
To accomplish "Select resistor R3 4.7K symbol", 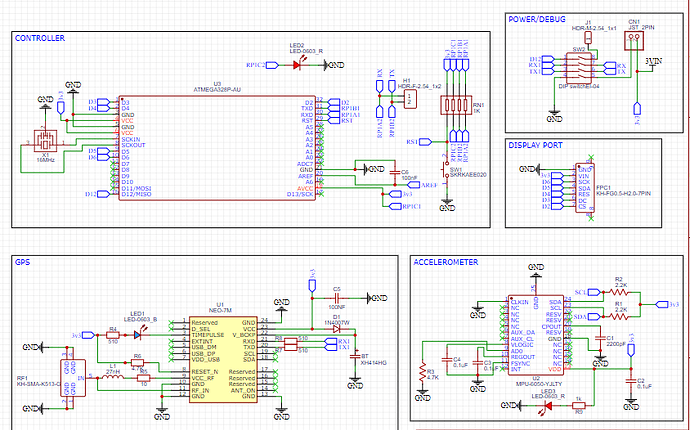I will pyautogui.click(x=422, y=372).
